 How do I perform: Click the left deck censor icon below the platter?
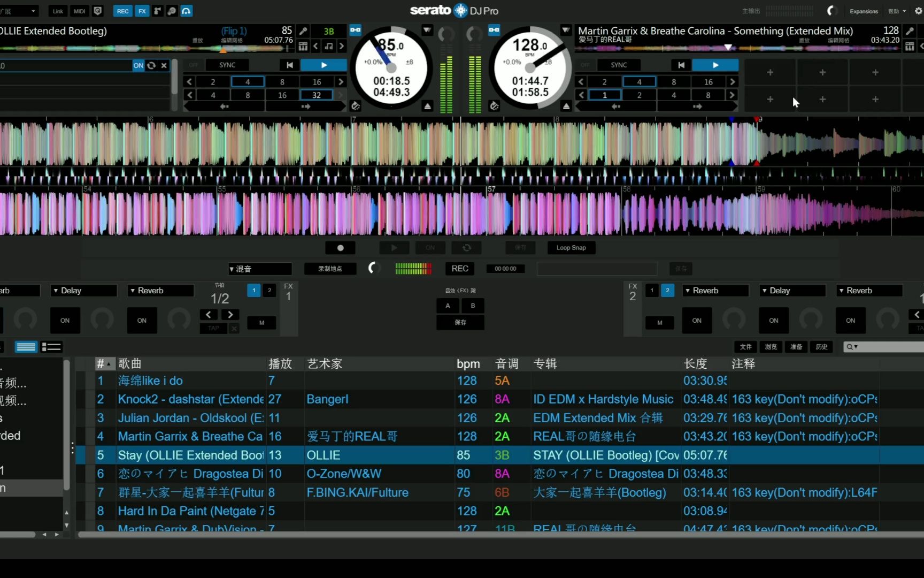(356, 106)
